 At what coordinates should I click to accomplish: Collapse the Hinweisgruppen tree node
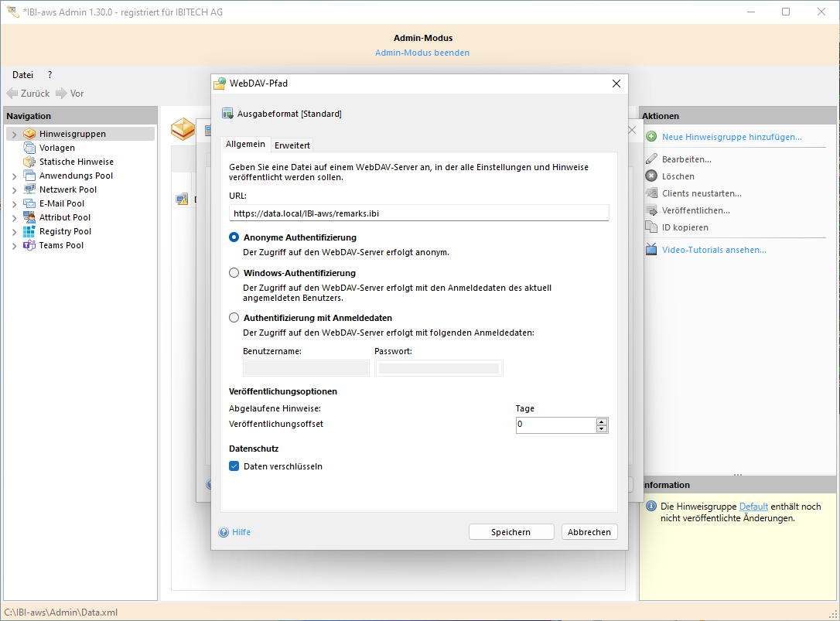click(x=14, y=133)
